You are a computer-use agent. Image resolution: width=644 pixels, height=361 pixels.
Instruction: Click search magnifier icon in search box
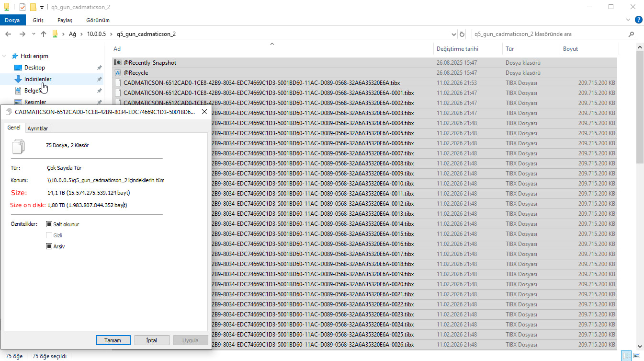(632, 34)
